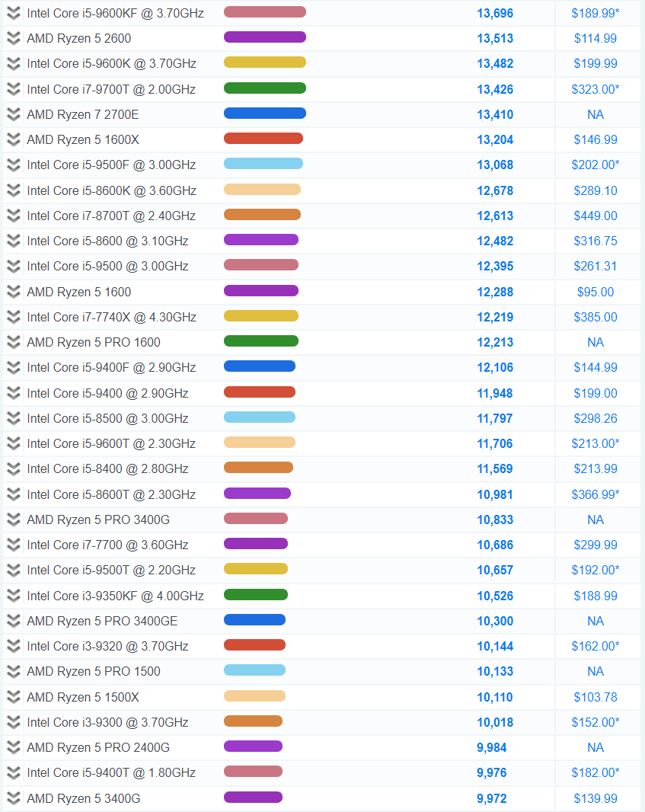This screenshot has width=645, height=812.
Task: Click NA price for Ryzen 7 2700E
Action: coord(596,114)
